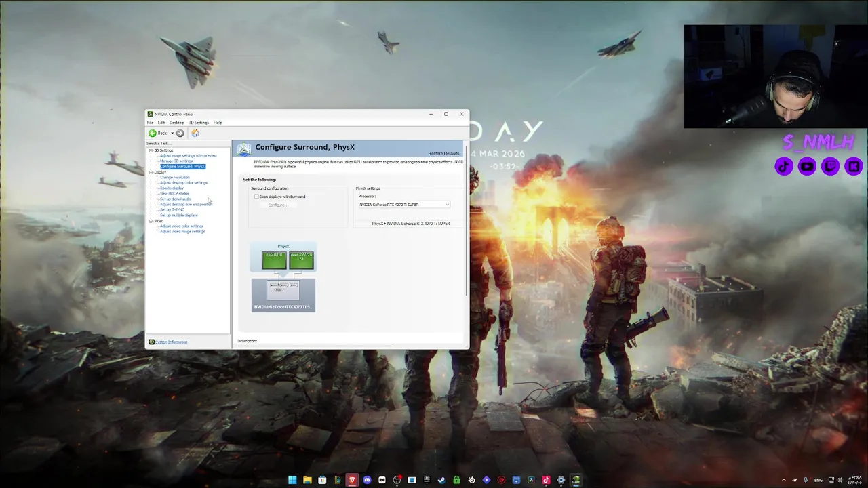Image resolution: width=868 pixels, height=488 pixels.
Task: Open the File menu
Action: [151, 123]
